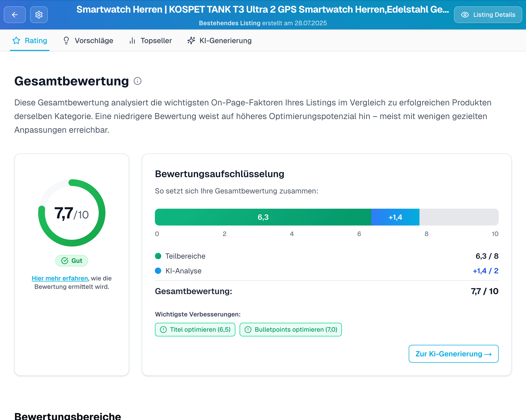This screenshot has height=420, width=526.
Task: Open the Topseller tab
Action: click(x=156, y=40)
